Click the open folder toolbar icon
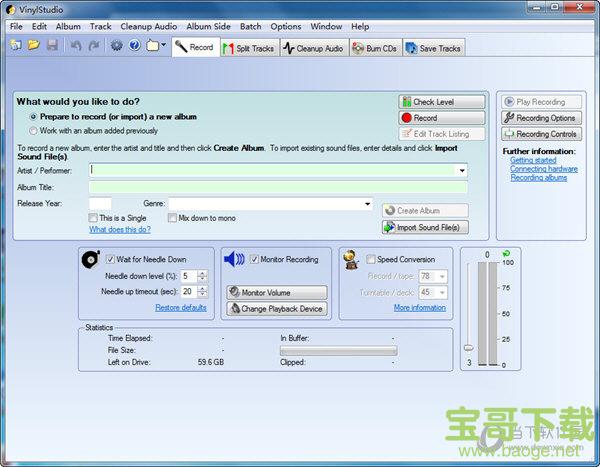 click(33, 46)
